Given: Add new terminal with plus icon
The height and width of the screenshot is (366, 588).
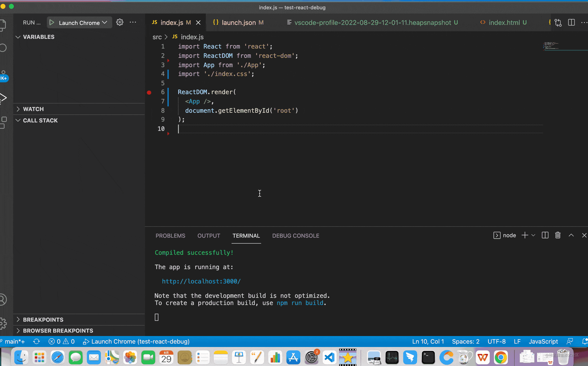Looking at the screenshot, I should (525, 235).
